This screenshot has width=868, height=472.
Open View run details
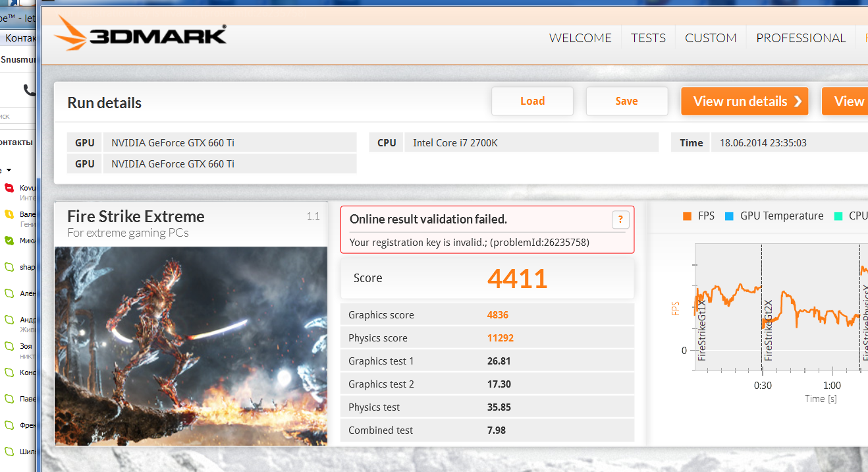(745, 102)
